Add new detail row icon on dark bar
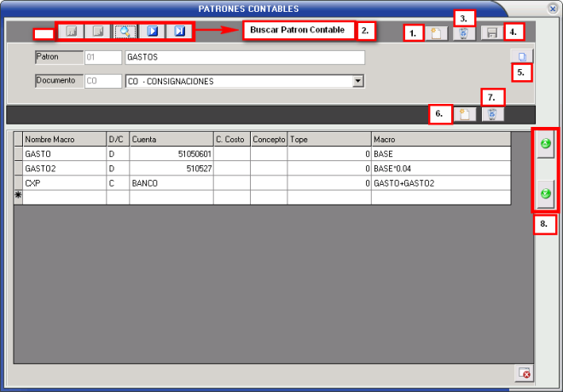 463,114
